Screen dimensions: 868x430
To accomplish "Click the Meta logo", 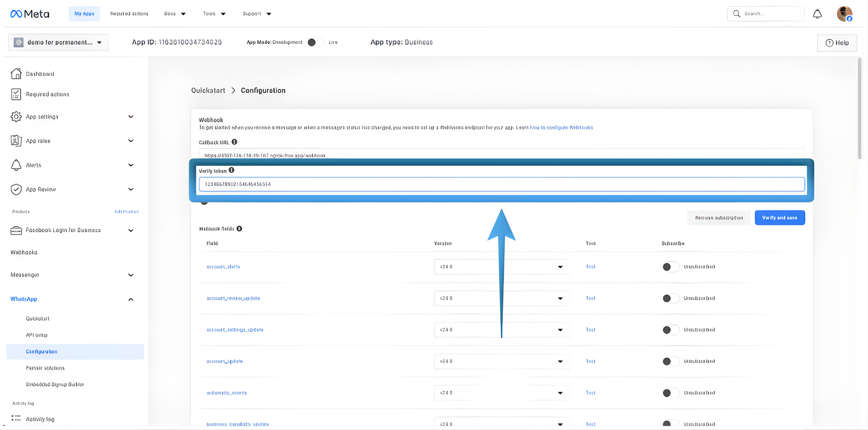I will tap(30, 14).
